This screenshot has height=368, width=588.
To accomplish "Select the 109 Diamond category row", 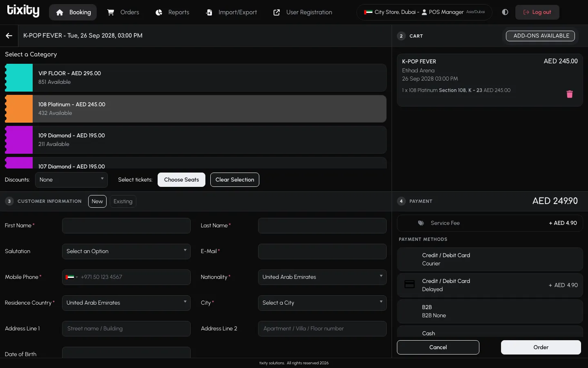I will [196, 140].
